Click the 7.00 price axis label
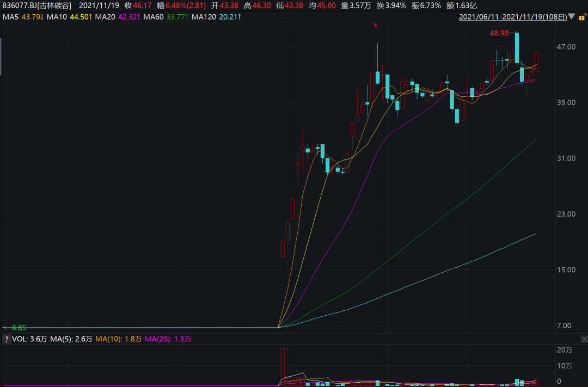This screenshot has height=387, width=588. click(565, 325)
